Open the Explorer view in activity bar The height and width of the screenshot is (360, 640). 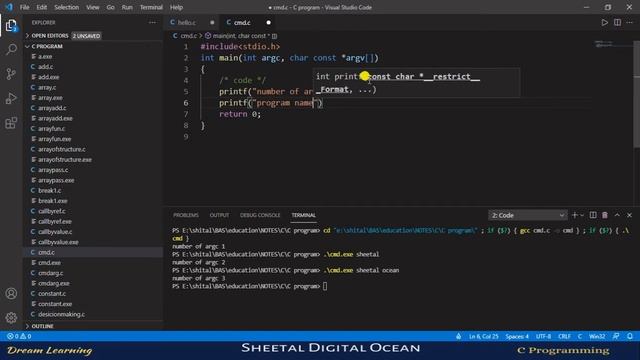coord(11,26)
